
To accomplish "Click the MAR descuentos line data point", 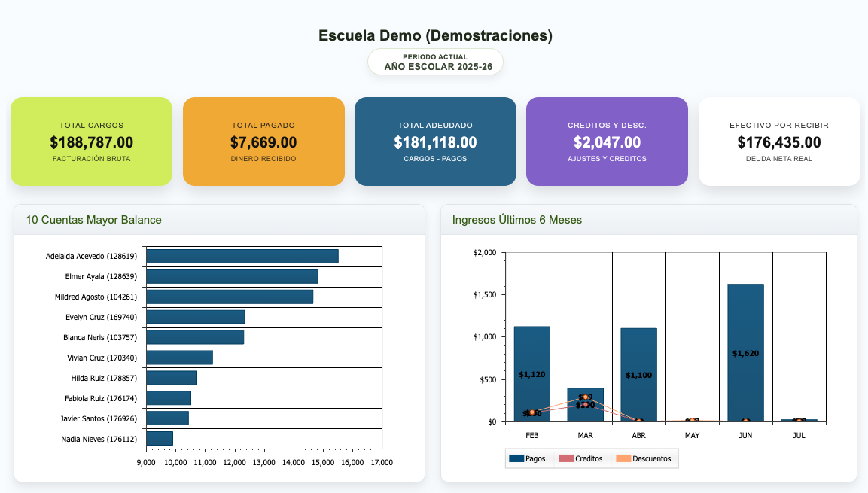I will 585,397.
